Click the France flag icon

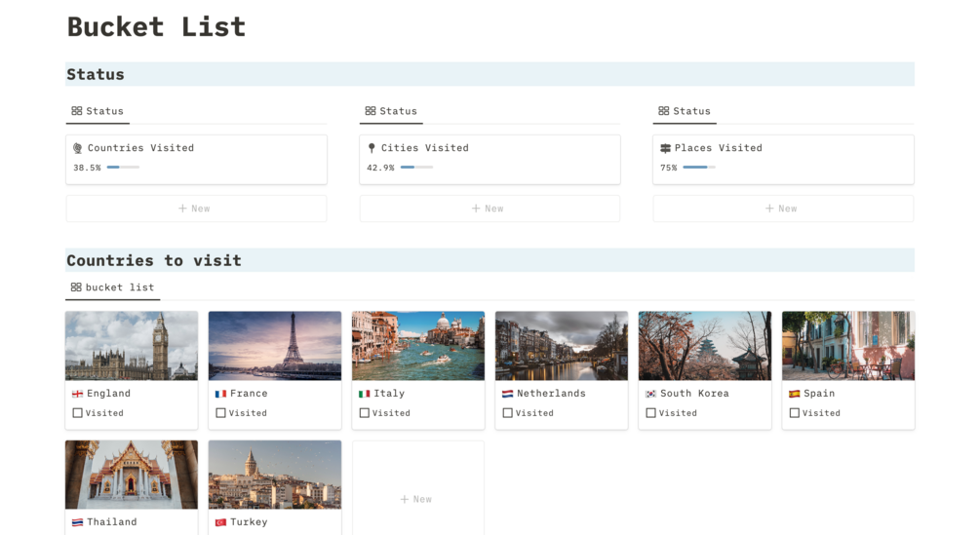(x=221, y=394)
